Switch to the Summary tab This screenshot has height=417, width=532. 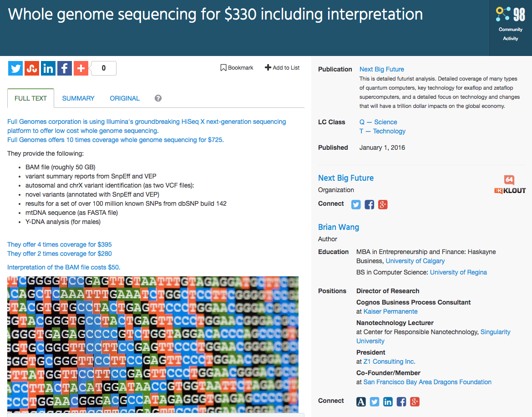coord(78,98)
